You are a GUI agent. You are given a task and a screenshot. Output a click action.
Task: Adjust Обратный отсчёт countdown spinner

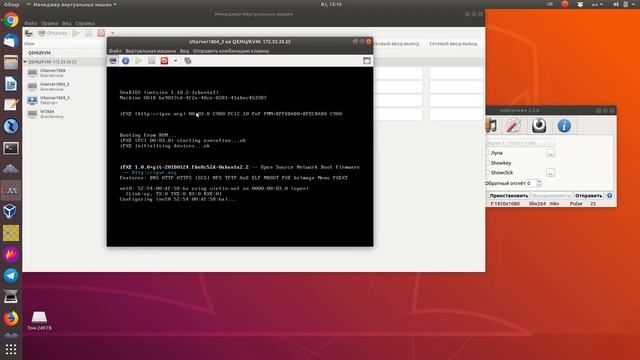point(534,183)
